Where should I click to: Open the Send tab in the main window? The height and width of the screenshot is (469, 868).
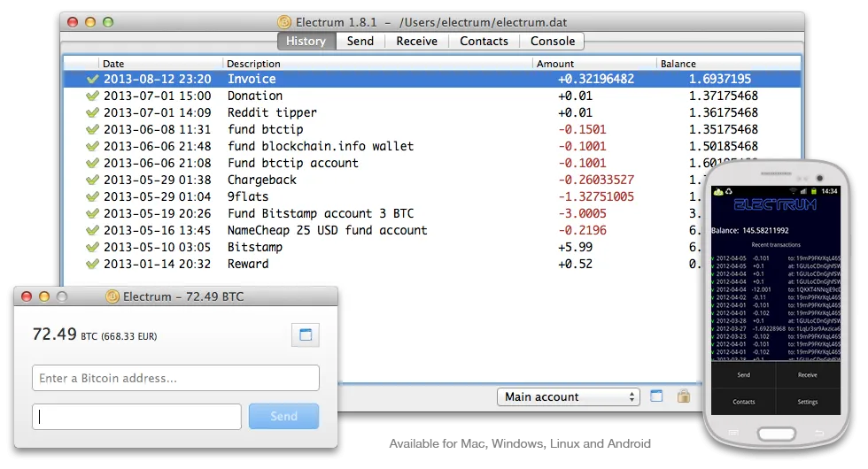[360, 41]
